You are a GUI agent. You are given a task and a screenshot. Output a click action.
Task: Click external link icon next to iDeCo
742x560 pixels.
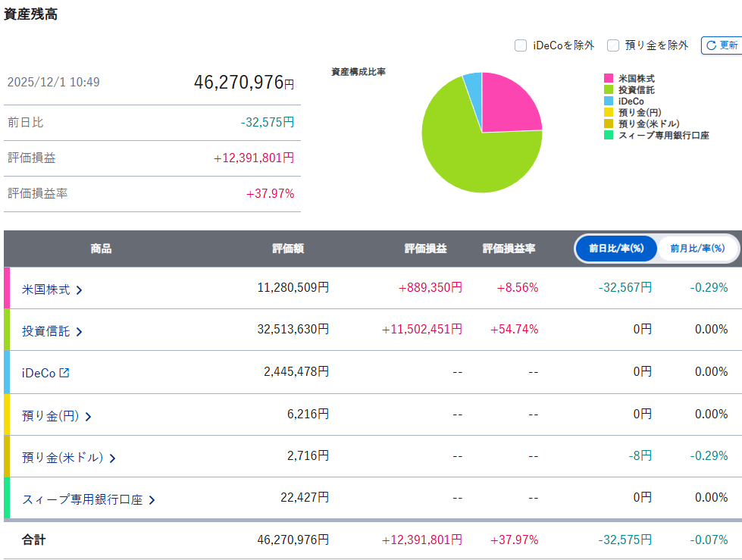(64, 372)
